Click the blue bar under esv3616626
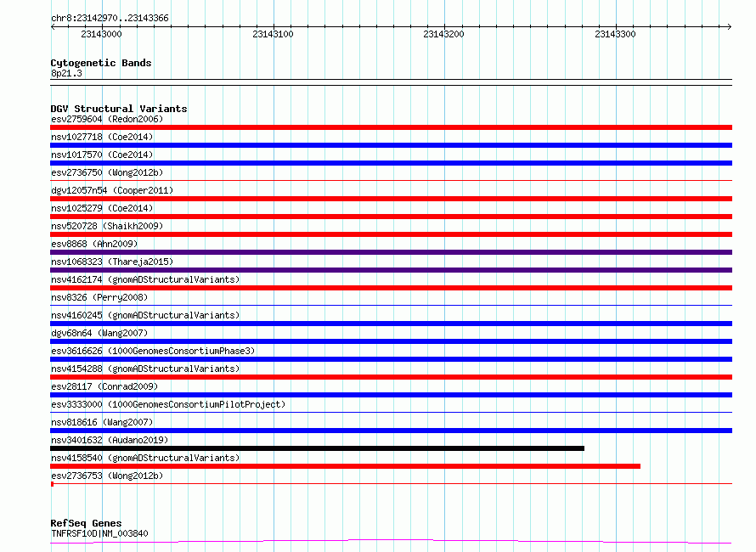756x552 pixels. [x=391, y=359]
